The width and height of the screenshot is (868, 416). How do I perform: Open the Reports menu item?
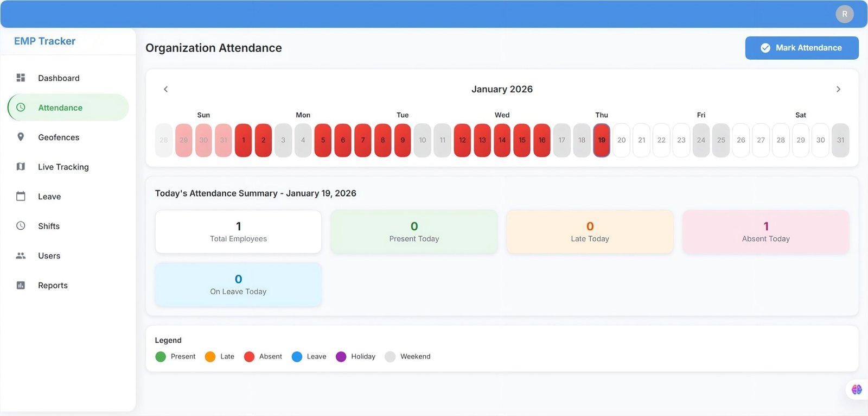click(53, 285)
